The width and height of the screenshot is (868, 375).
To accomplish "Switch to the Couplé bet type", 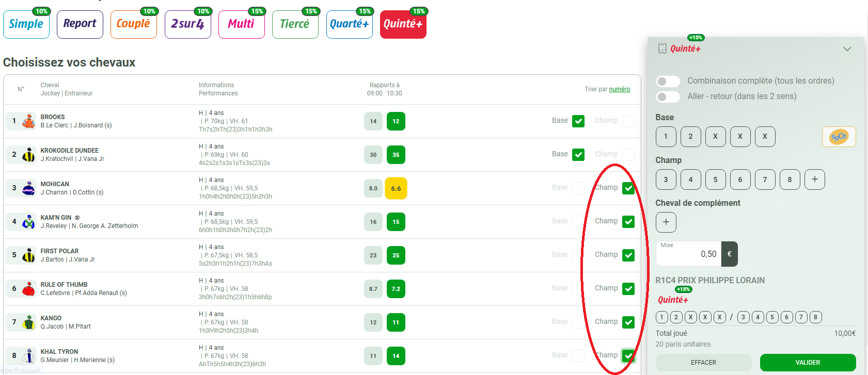I will (x=133, y=24).
